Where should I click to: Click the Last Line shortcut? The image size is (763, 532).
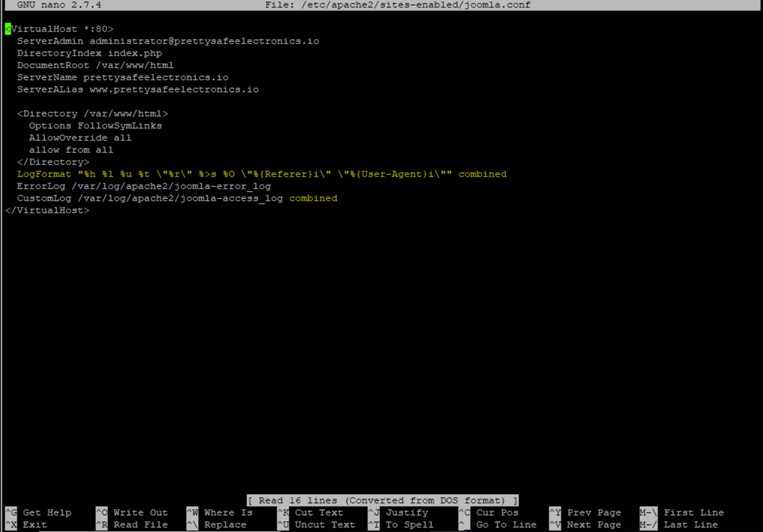[690, 525]
